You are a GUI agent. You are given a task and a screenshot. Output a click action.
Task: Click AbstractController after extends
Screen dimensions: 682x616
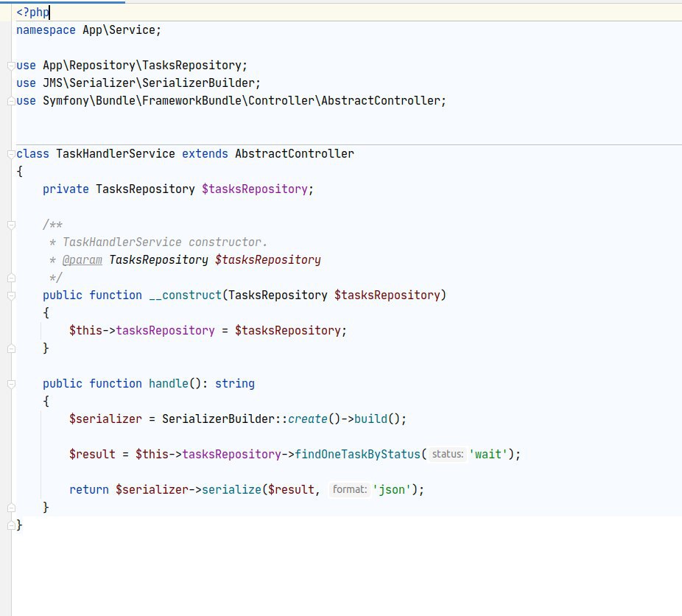point(295,154)
